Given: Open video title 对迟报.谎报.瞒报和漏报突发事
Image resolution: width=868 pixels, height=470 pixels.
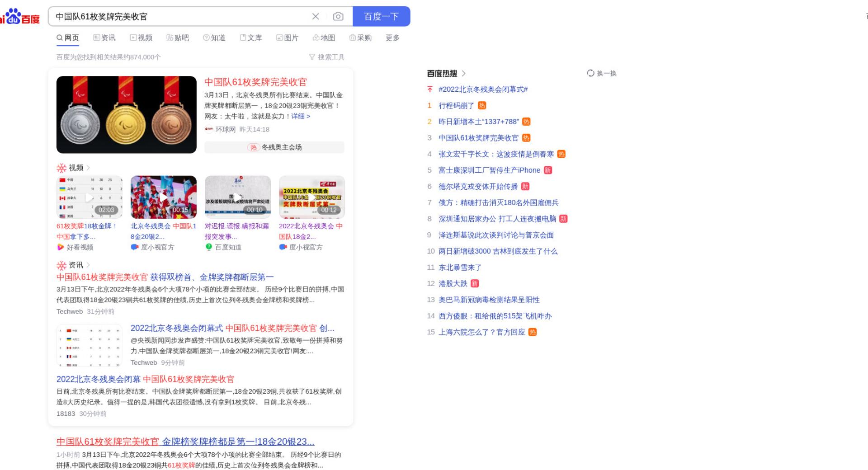Looking at the screenshot, I should point(237,231).
